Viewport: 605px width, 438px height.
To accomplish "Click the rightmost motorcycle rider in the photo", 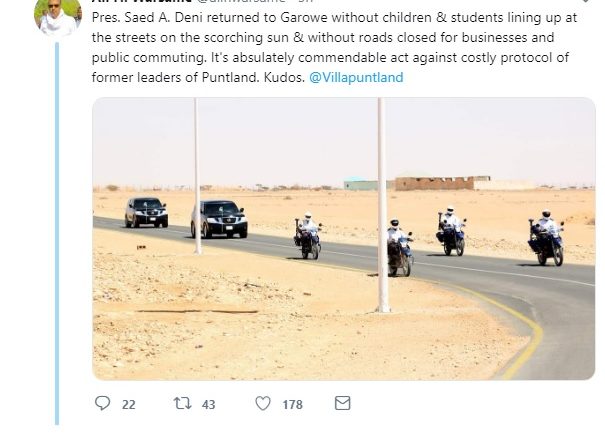I will pos(546,238).
